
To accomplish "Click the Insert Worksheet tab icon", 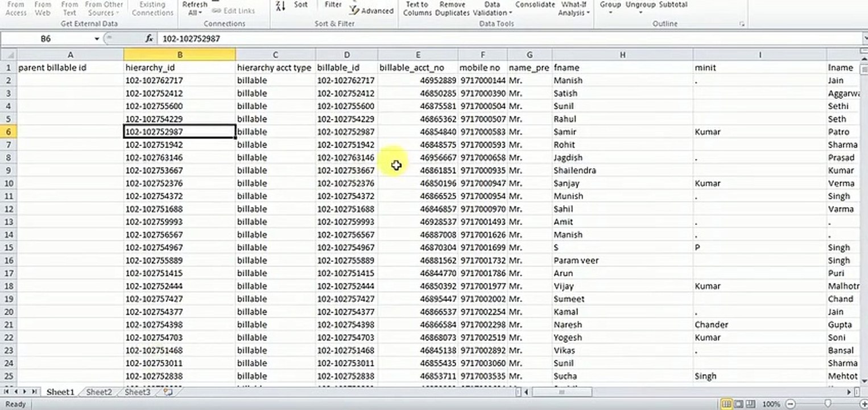I will coord(167,392).
